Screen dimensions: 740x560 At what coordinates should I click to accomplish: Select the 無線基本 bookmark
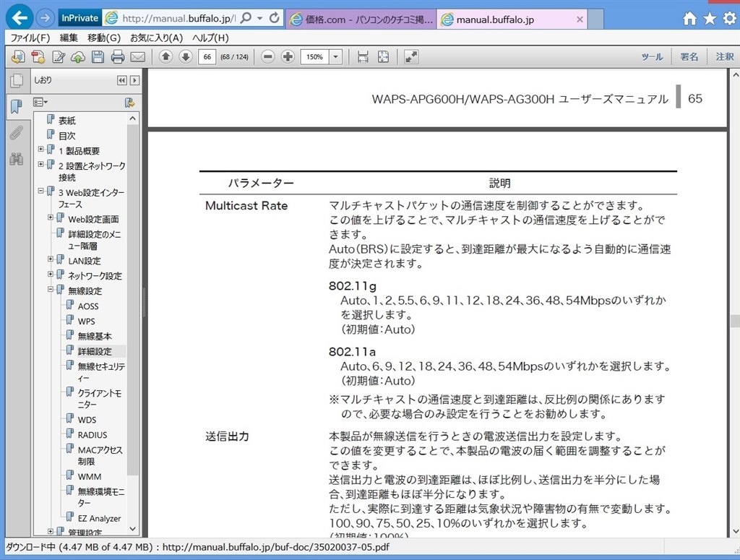pyautogui.click(x=95, y=336)
